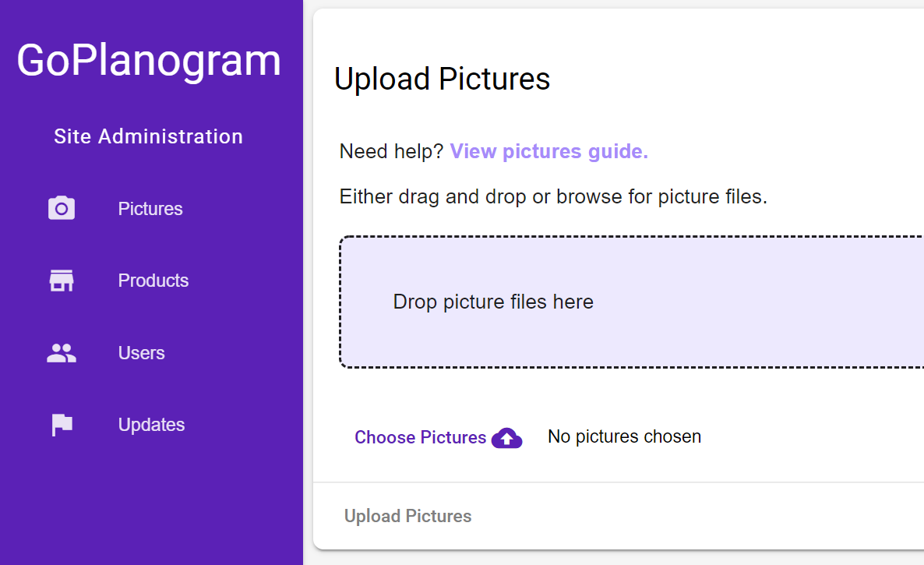Go to the Products section
The width and height of the screenshot is (924, 565).
[153, 281]
